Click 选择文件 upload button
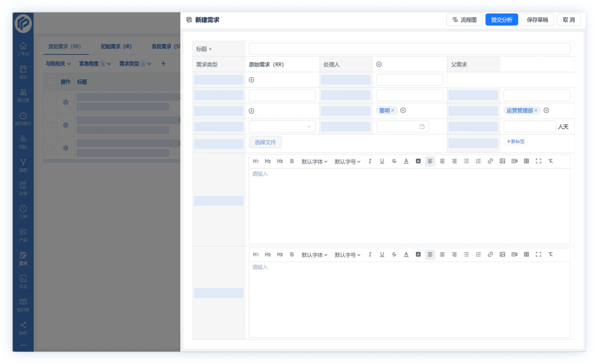Viewport: 595px width, 364px height. 265,142
